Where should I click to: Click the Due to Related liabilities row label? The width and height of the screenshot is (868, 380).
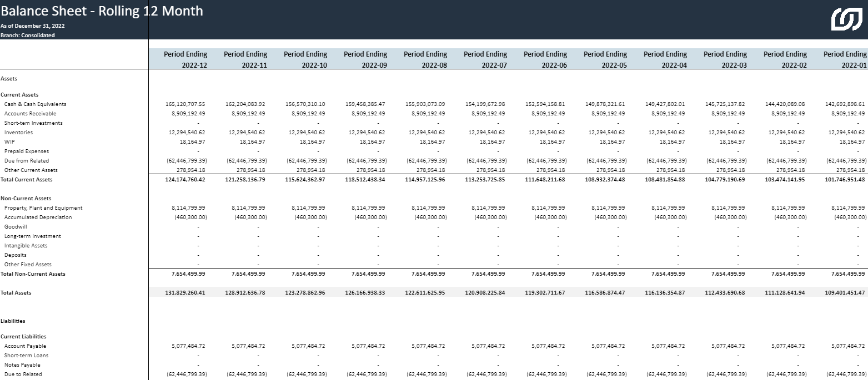click(23, 374)
